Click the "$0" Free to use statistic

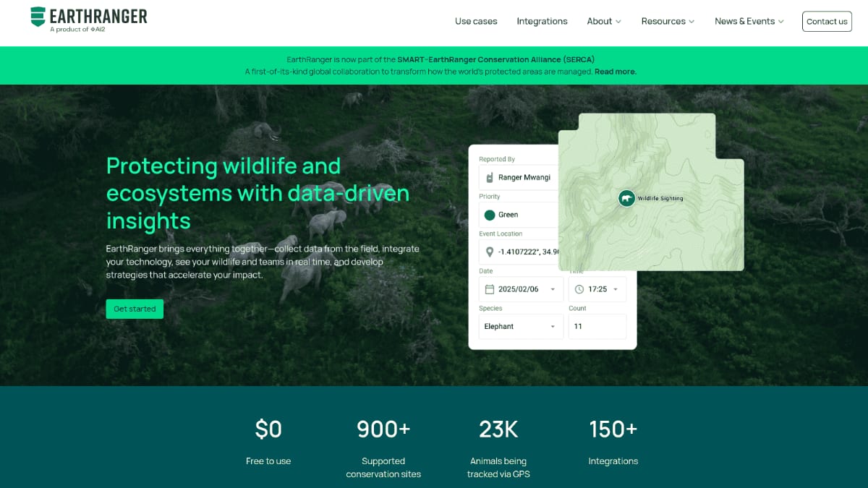[x=268, y=442]
